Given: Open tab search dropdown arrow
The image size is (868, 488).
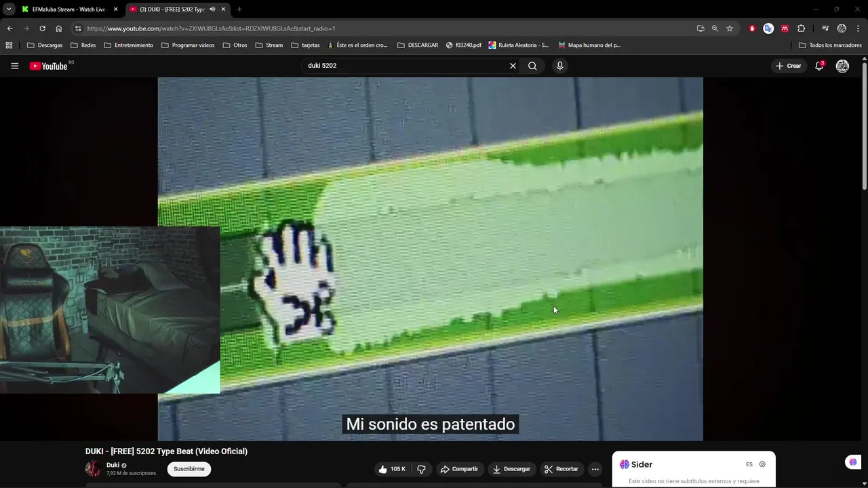Looking at the screenshot, I should coord(9,9).
